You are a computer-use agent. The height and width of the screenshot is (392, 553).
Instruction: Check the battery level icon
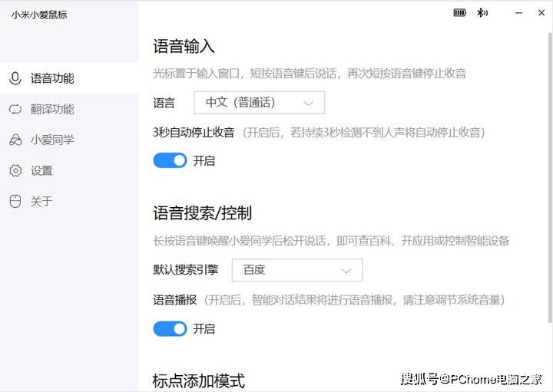tap(460, 12)
